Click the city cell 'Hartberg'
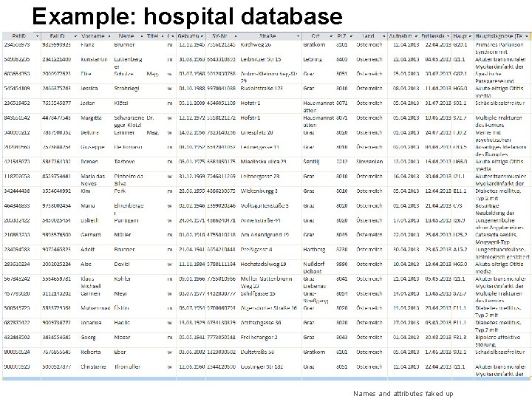 [x=314, y=250]
